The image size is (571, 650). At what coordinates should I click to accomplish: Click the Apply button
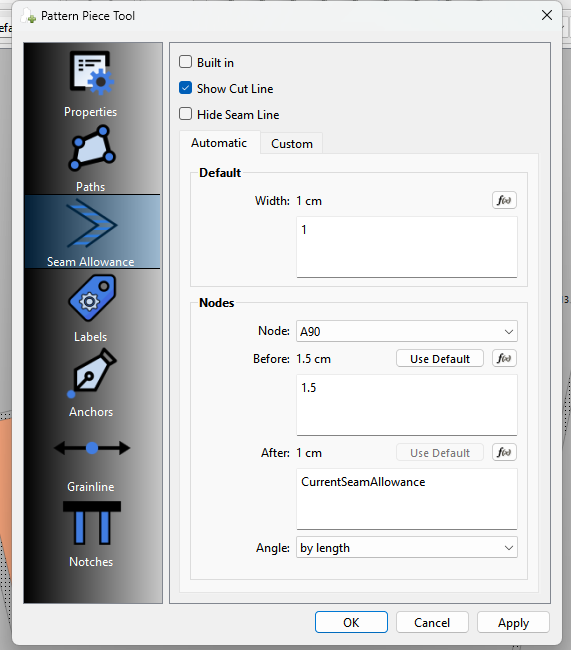[513, 622]
